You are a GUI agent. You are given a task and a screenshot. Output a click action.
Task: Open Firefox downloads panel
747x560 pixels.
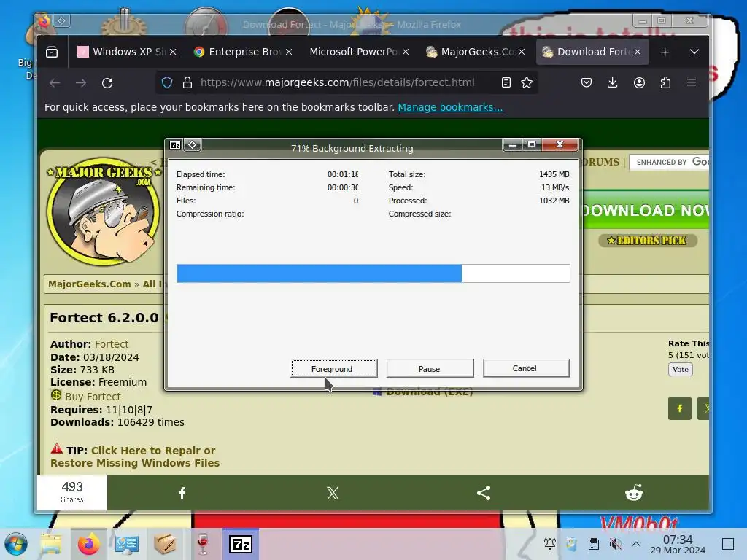tap(613, 82)
